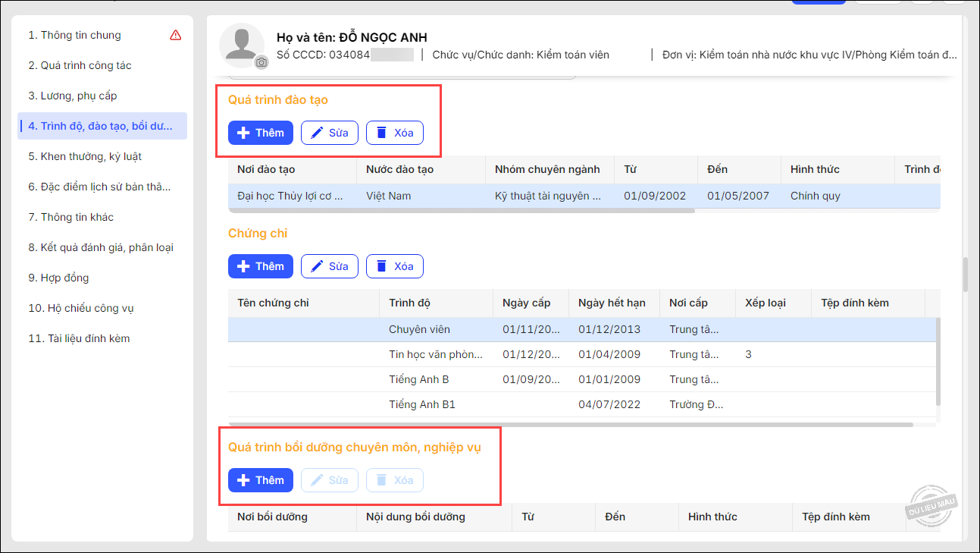Click Thêm under Quá trình bồi dưỡng chuyên môn
This screenshot has width=980, height=553.
261,480
